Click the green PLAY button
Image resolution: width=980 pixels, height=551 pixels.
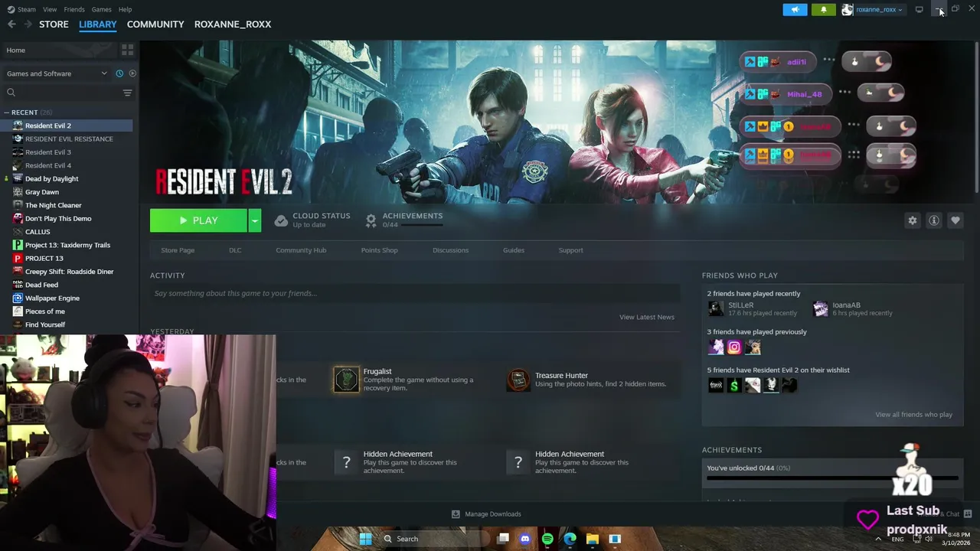pos(198,220)
